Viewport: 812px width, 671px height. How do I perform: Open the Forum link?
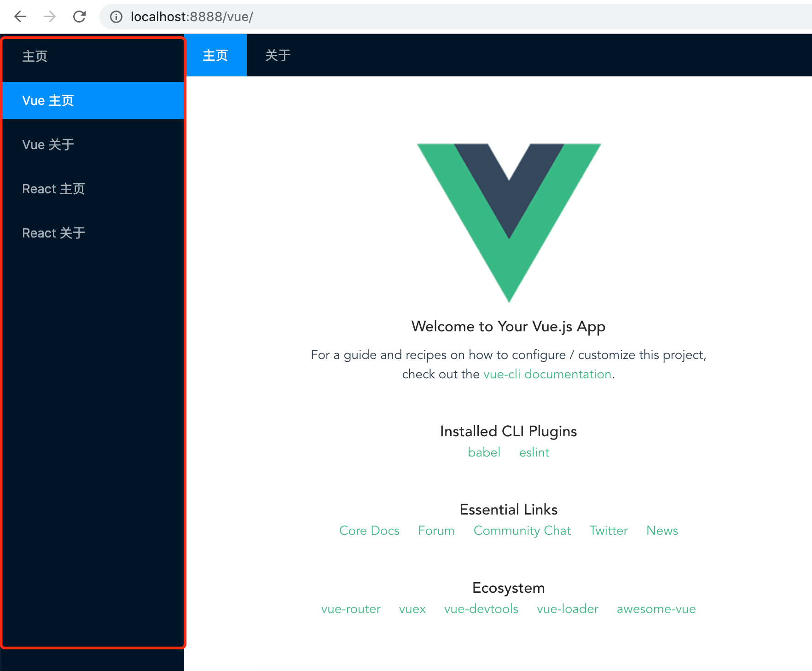pyautogui.click(x=436, y=531)
